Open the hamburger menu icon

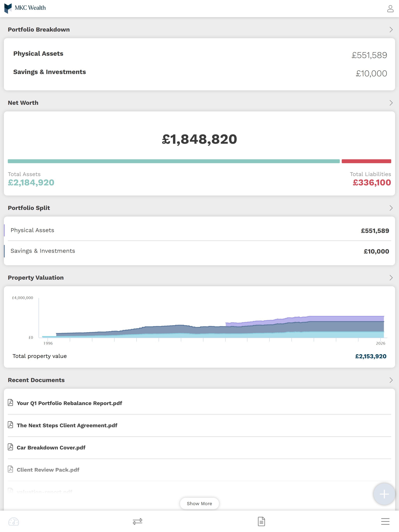385,521
